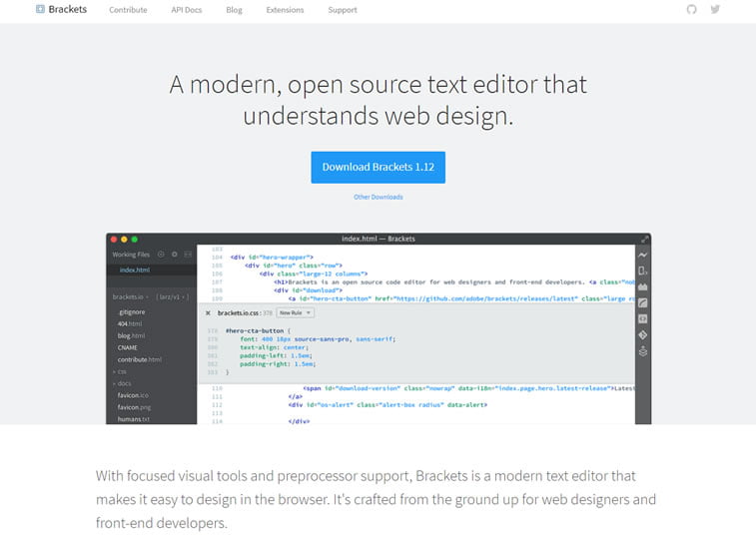This screenshot has width=756, height=545.
Task: Open the brackets.io project dropdown
Action: tap(130, 296)
